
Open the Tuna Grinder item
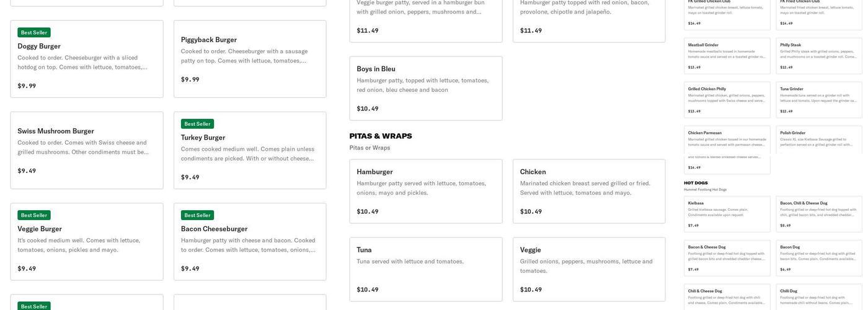click(x=819, y=100)
